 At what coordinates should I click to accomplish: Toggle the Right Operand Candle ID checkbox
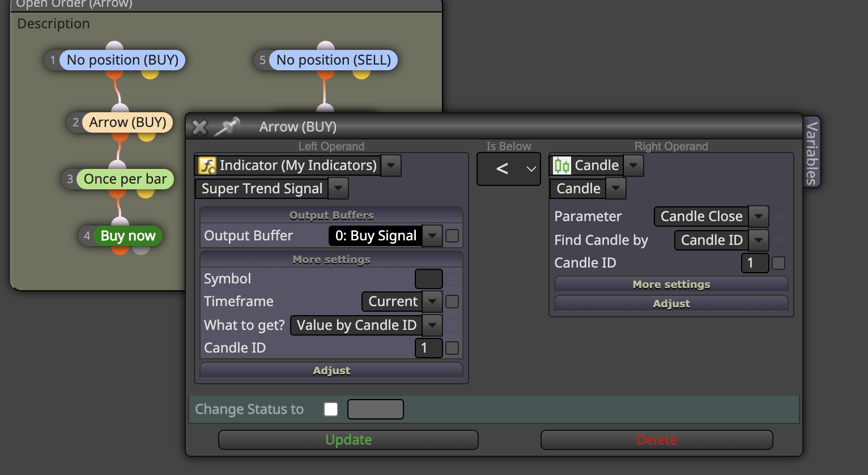[x=778, y=263]
